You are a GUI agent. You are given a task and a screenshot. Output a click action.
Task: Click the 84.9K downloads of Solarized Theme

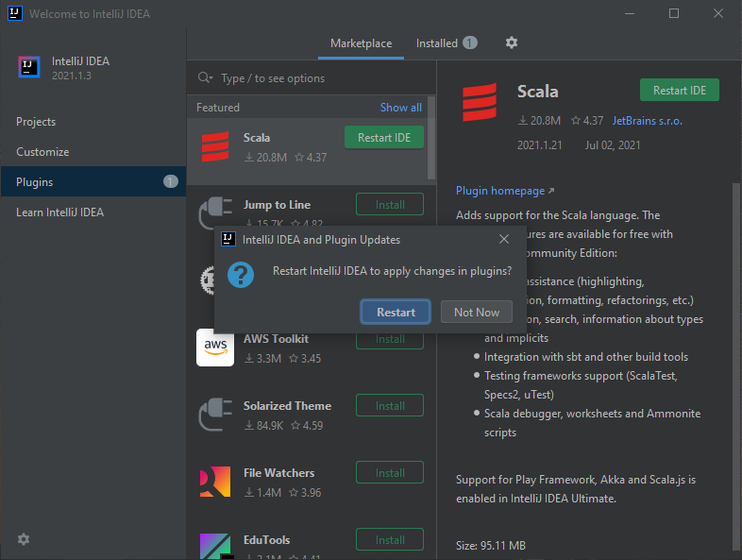point(263,426)
